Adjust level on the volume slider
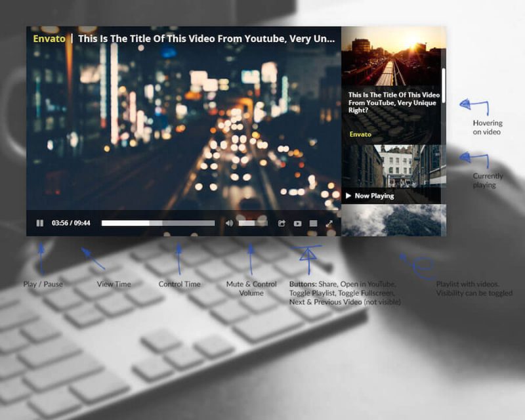 click(x=253, y=223)
